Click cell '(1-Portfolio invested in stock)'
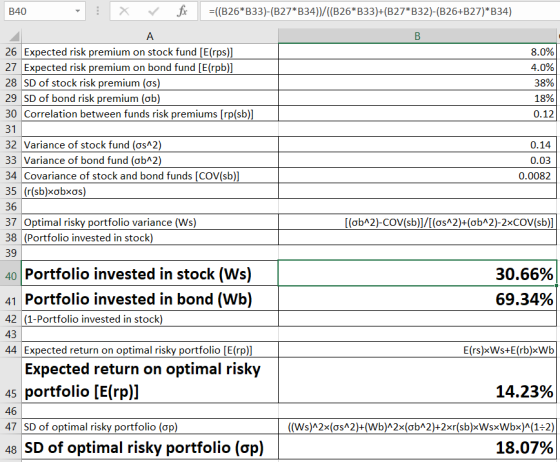560x462 pixels. [150, 319]
